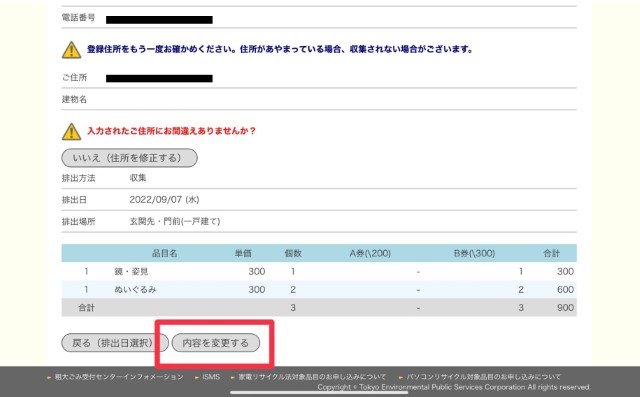This screenshot has height=397, width=640.
Task: Select the 単価 column header
Action: click(x=243, y=253)
